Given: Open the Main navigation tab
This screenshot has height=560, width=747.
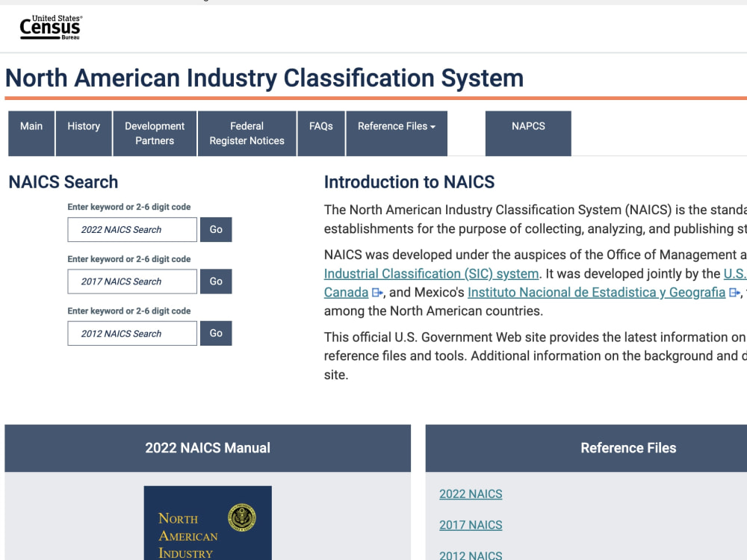Looking at the screenshot, I should pos(31,134).
